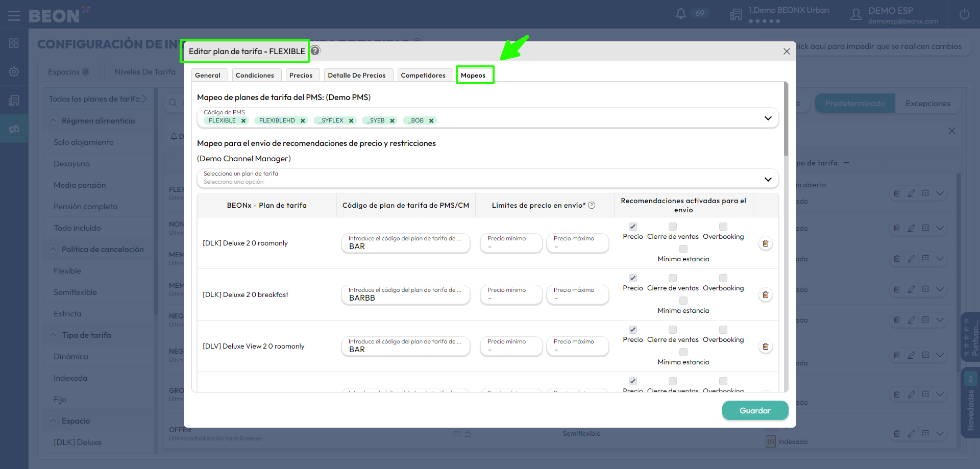Viewport: 980px width, 469px height.
Task: Remove the FLEXIBLEHD PMS code tag
Action: coord(303,121)
